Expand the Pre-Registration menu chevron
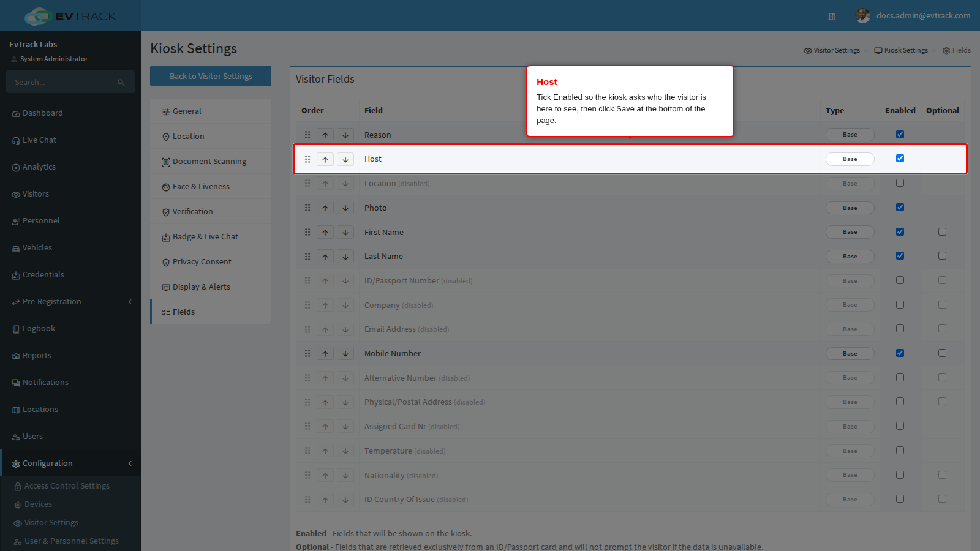 130,302
